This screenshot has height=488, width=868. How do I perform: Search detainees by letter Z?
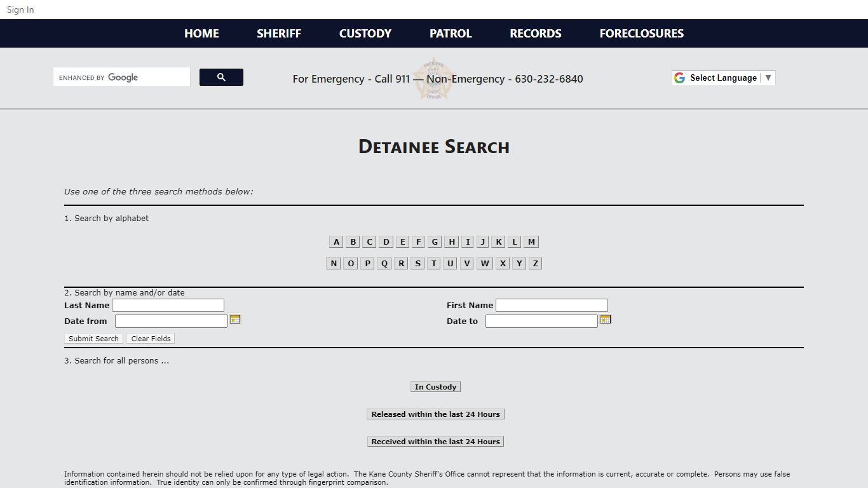pyautogui.click(x=535, y=264)
